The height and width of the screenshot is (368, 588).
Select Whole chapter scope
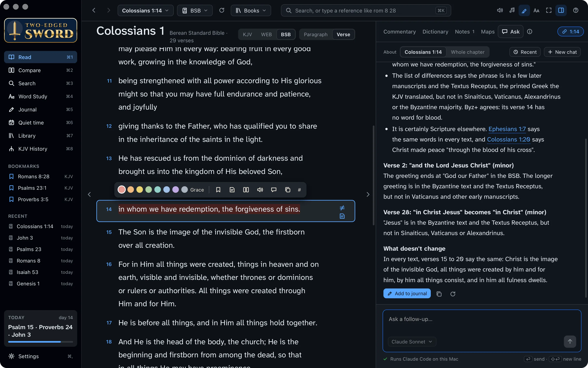[468, 52]
